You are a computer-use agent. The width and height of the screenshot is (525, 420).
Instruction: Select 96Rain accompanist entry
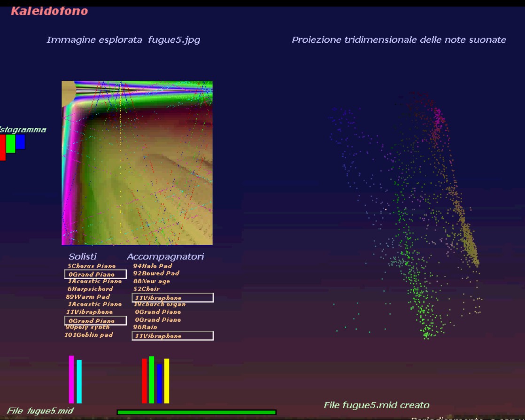(145, 327)
